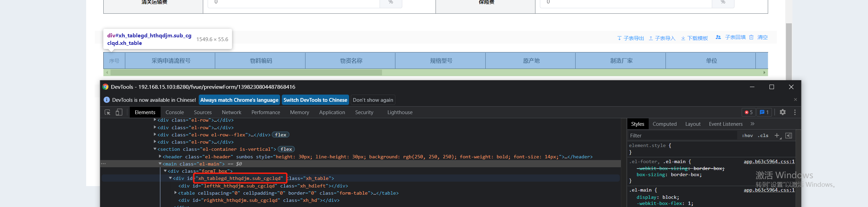
Task: Click the Styles Filter input field
Action: click(681, 136)
